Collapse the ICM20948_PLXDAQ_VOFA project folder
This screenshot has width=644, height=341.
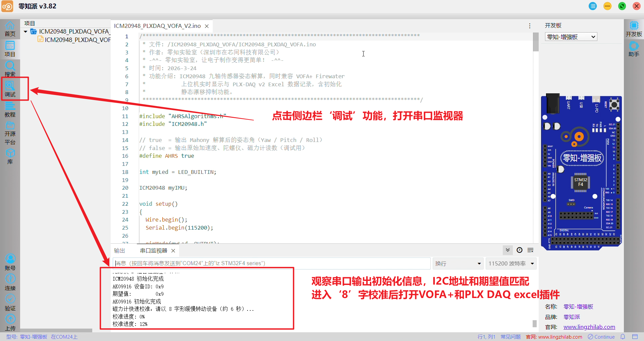click(x=25, y=32)
